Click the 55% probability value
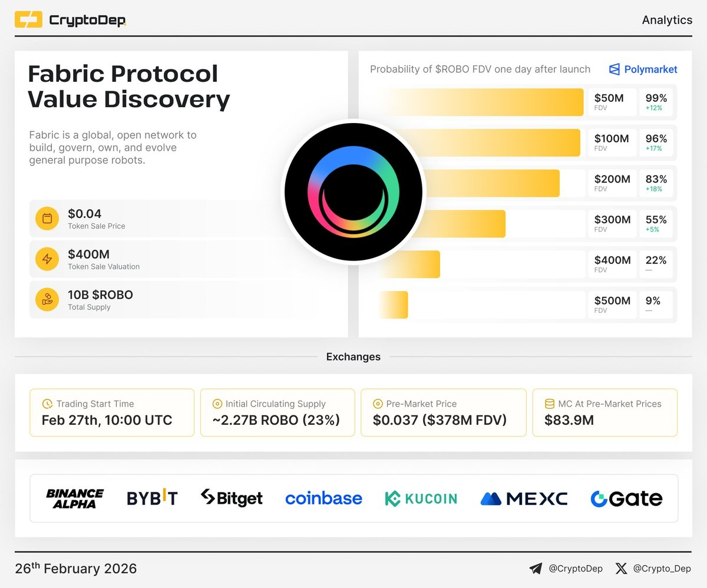707x588 pixels. [x=656, y=220]
